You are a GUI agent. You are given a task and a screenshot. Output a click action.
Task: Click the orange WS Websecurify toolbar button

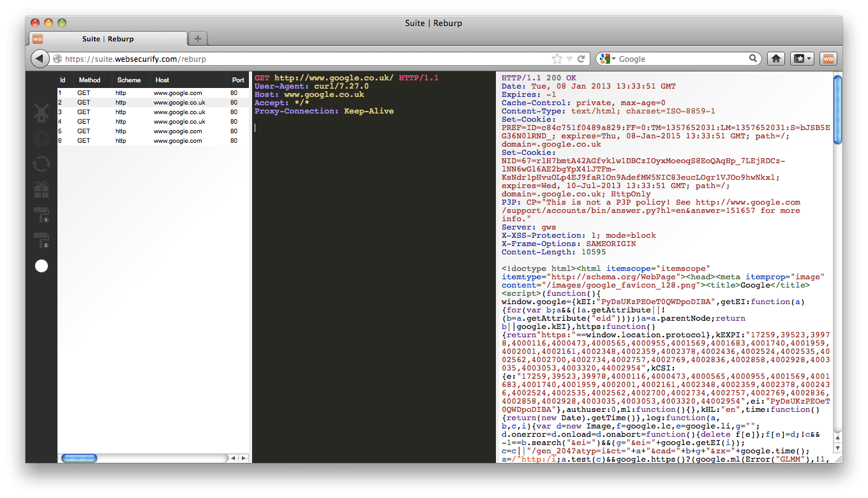point(828,59)
